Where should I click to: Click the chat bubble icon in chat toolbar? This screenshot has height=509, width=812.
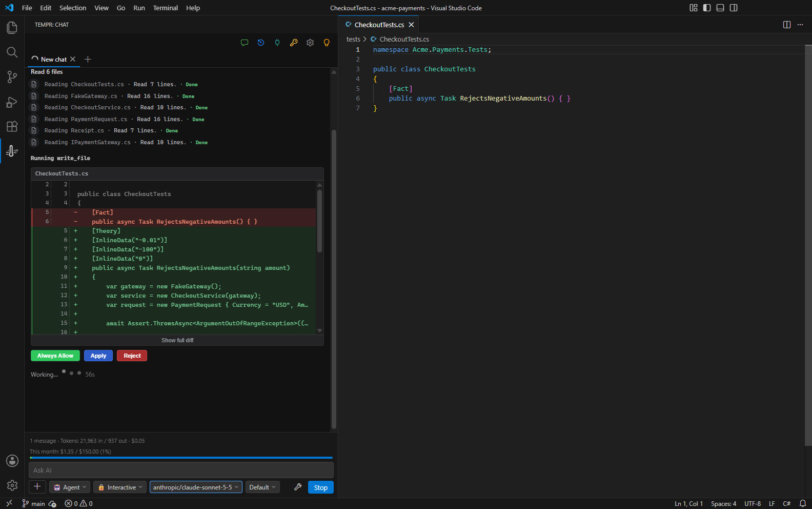[245, 43]
